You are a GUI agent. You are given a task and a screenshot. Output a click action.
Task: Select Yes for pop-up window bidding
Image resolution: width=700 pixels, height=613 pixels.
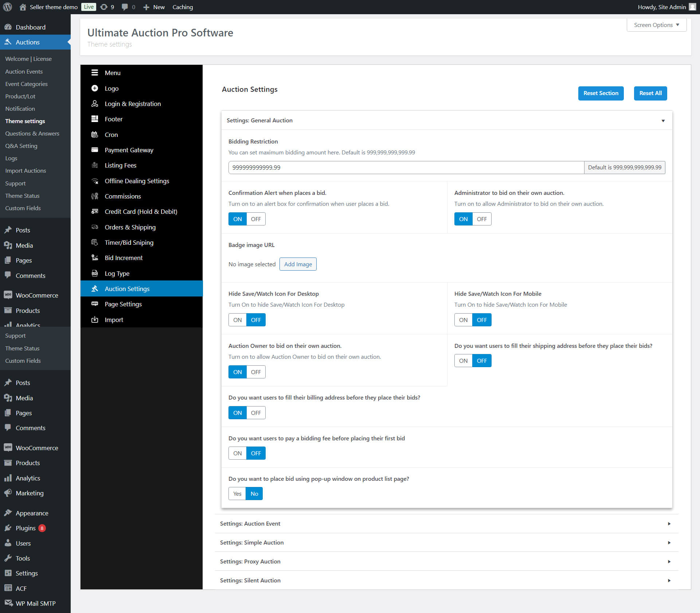[x=237, y=494]
